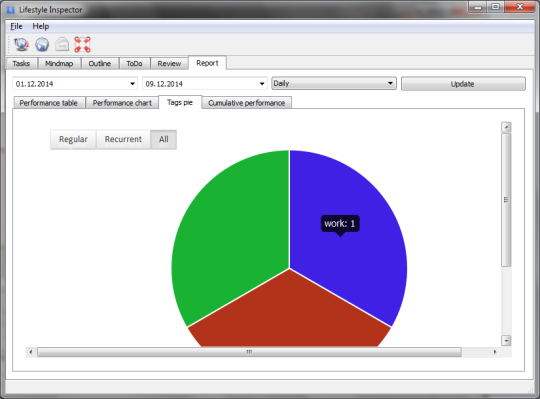This screenshot has height=399, width=540.
Task: Minimize the Lifestyle Inspector window
Action: coord(478,7)
